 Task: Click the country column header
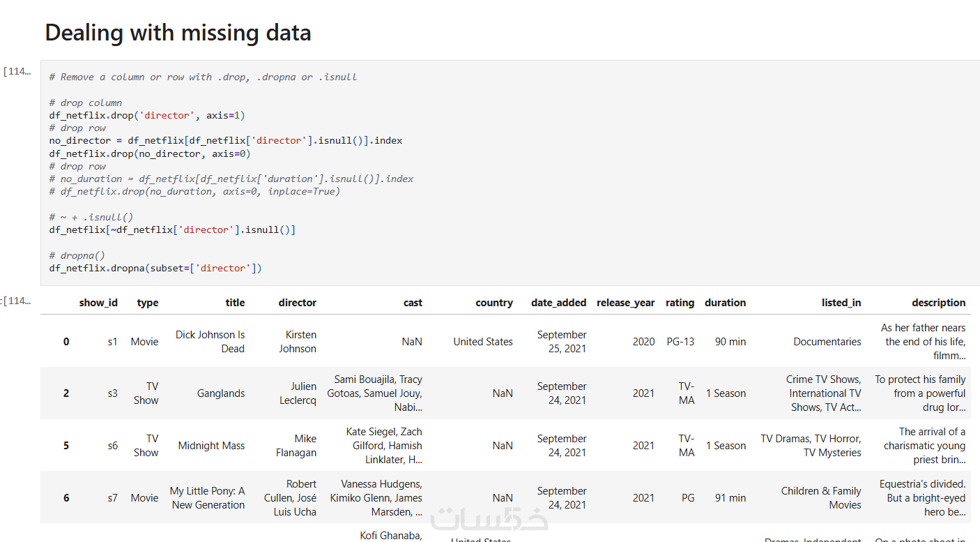click(x=494, y=303)
